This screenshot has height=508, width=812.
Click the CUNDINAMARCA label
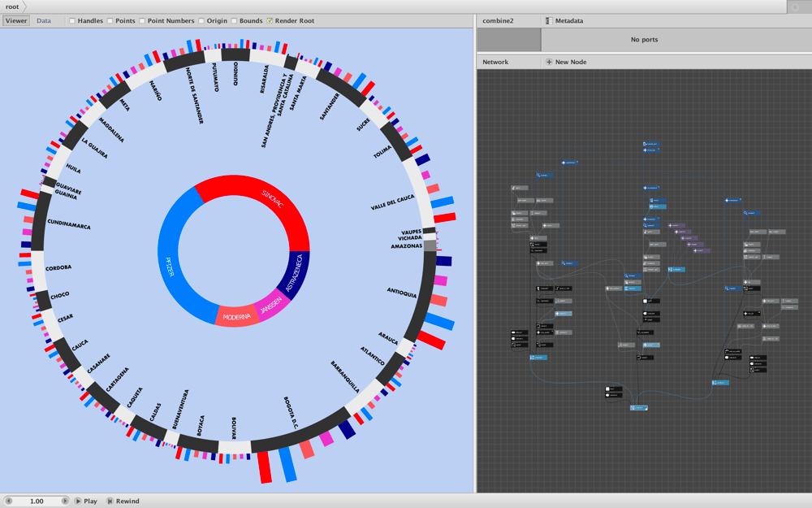[x=69, y=224]
